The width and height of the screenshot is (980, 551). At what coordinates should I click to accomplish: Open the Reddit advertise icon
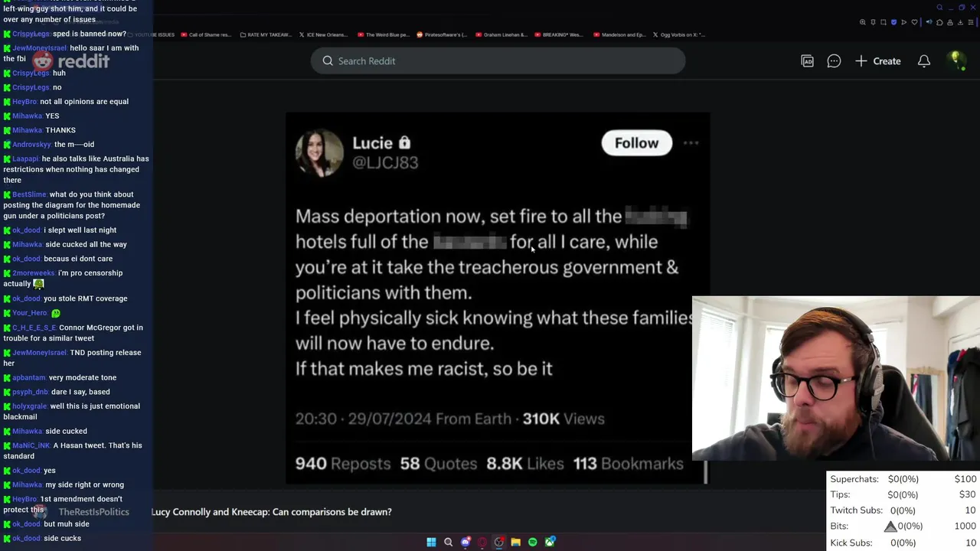(x=807, y=61)
